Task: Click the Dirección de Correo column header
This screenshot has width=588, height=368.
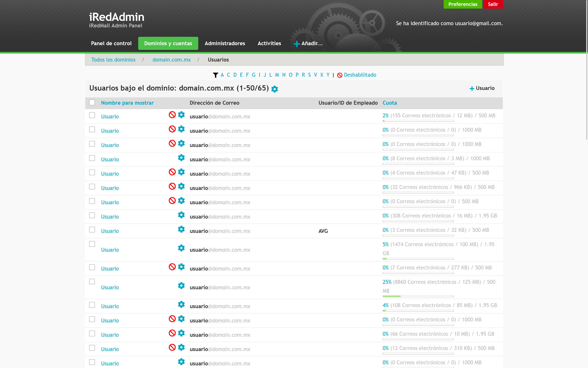Action: (215, 103)
